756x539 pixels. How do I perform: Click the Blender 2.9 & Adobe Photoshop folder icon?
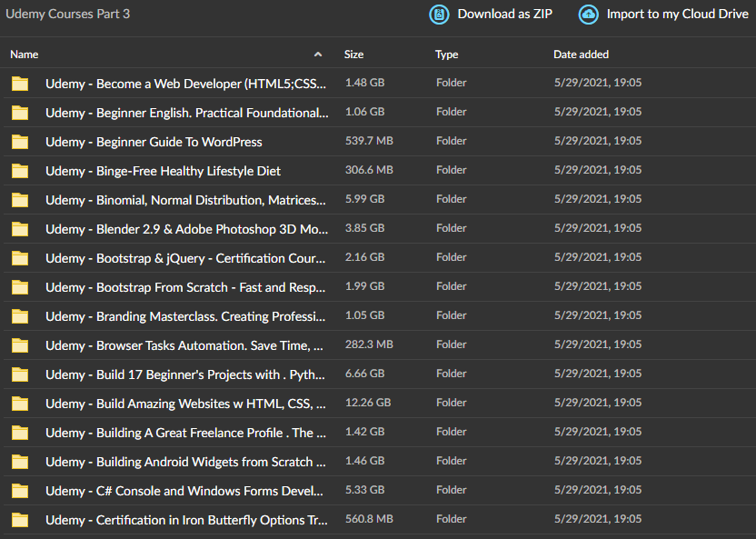pos(20,229)
